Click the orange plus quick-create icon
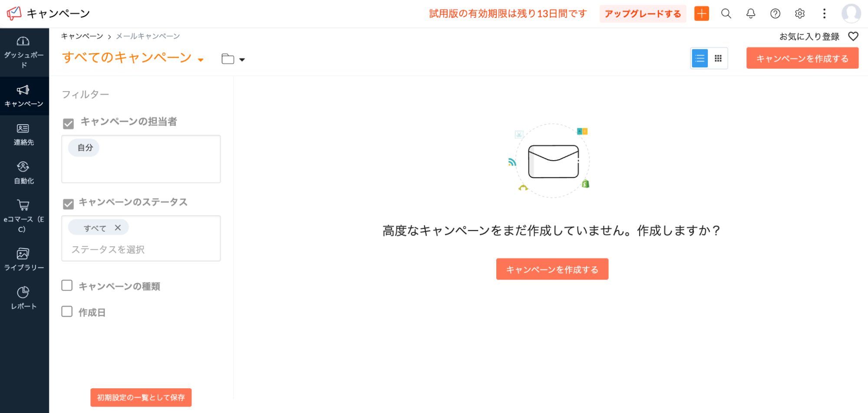868x413 pixels. click(701, 14)
